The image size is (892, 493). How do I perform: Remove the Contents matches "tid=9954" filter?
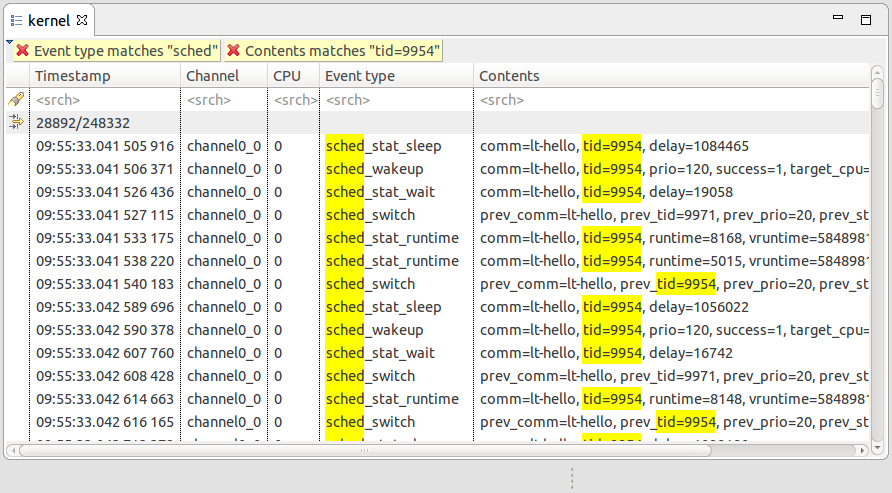[x=233, y=51]
